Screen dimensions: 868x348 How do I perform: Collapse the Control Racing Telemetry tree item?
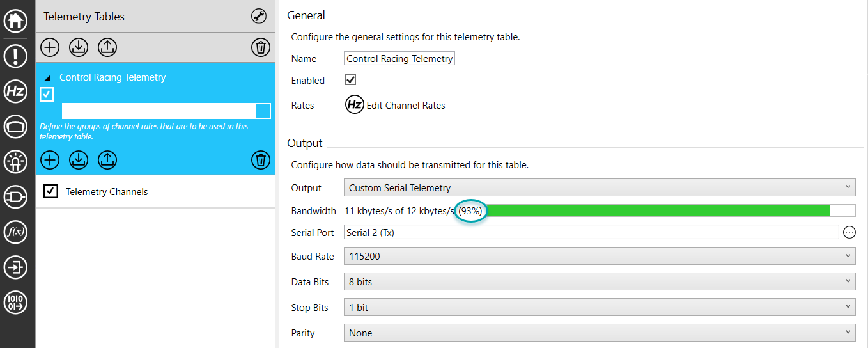point(47,78)
